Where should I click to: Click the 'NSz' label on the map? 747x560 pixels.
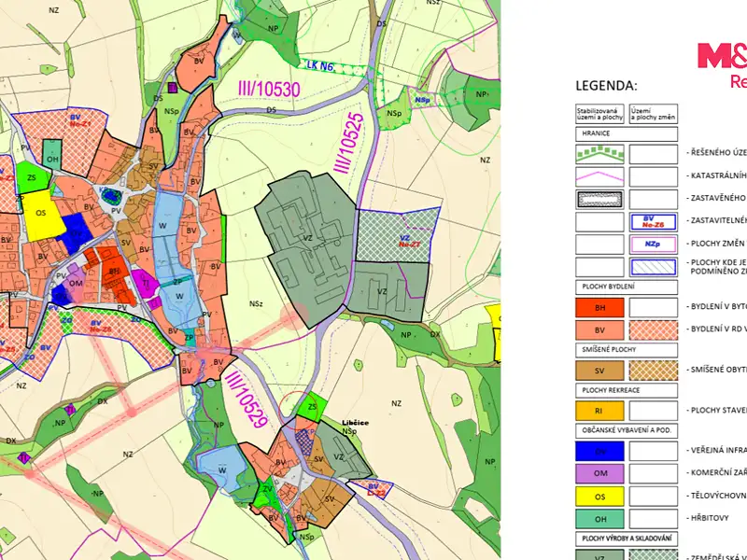[256, 304]
